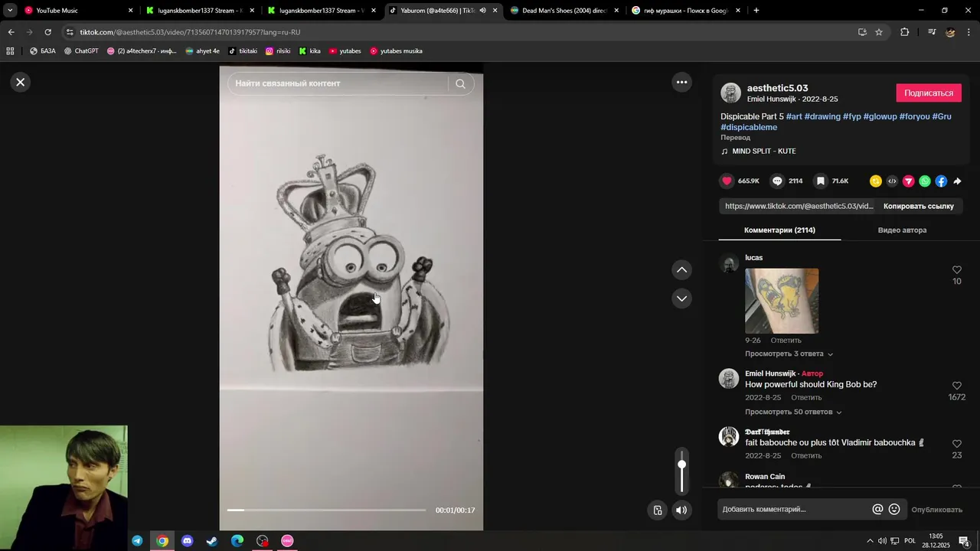980x551 pixels.
Task: Expand "Просмотреть 50 ответов" replies
Action: [x=793, y=412]
